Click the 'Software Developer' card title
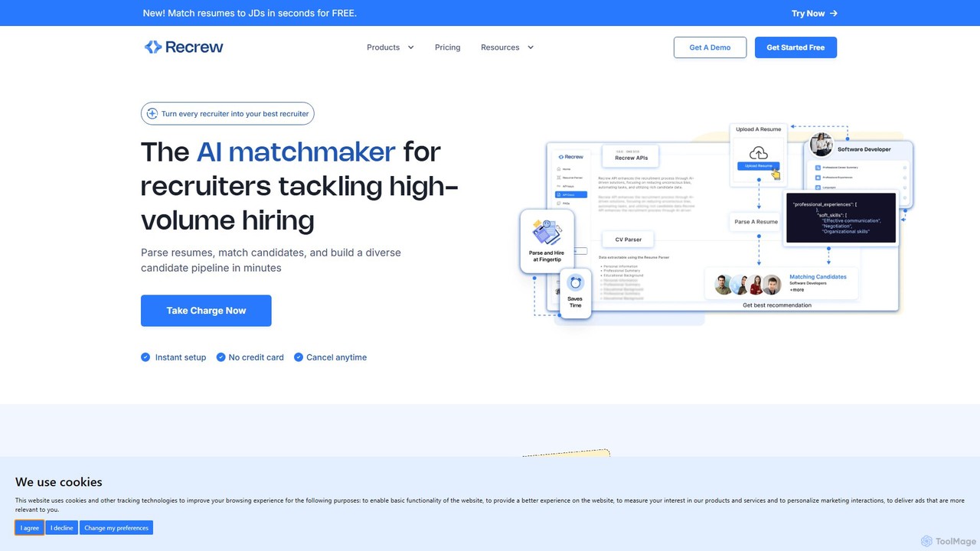The height and width of the screenshot is (551, 980). [864, 149]
